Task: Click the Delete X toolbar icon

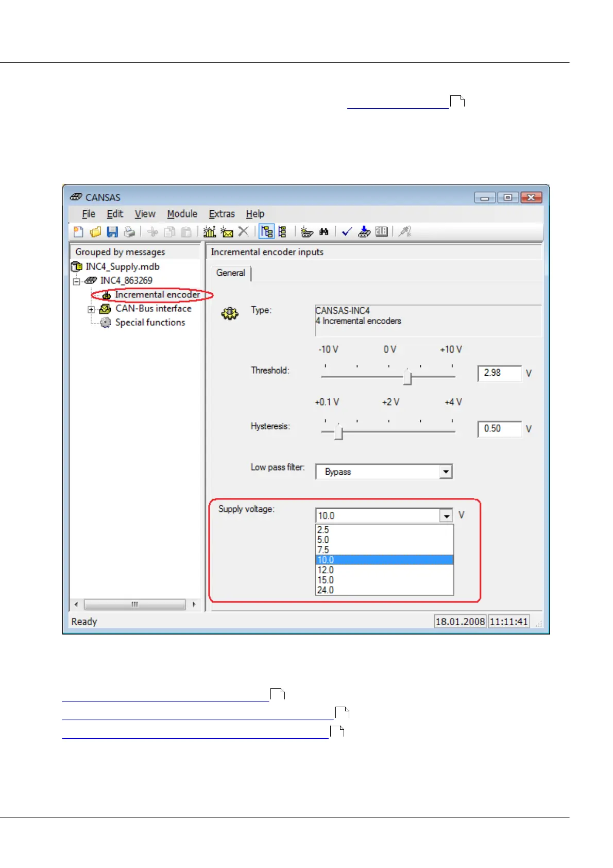Action: coord(244,232)
